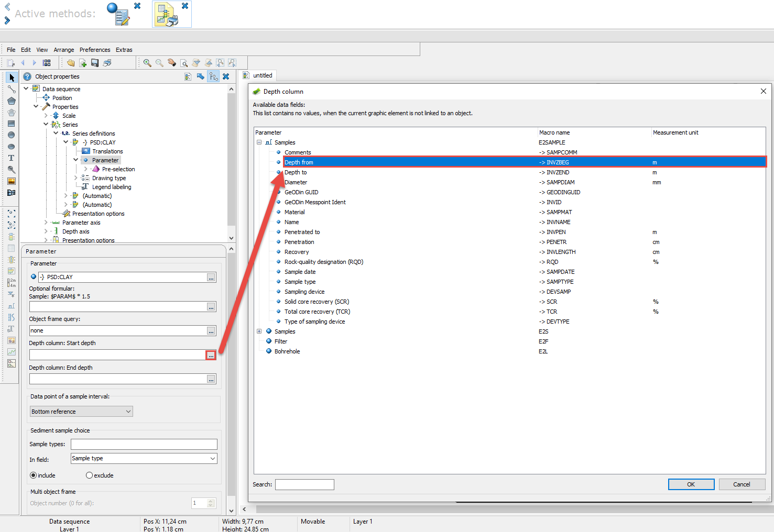This screenshot has height=532, width=774.
Task: Select Pre-selection tree item
Action: (x=118, y=169)
